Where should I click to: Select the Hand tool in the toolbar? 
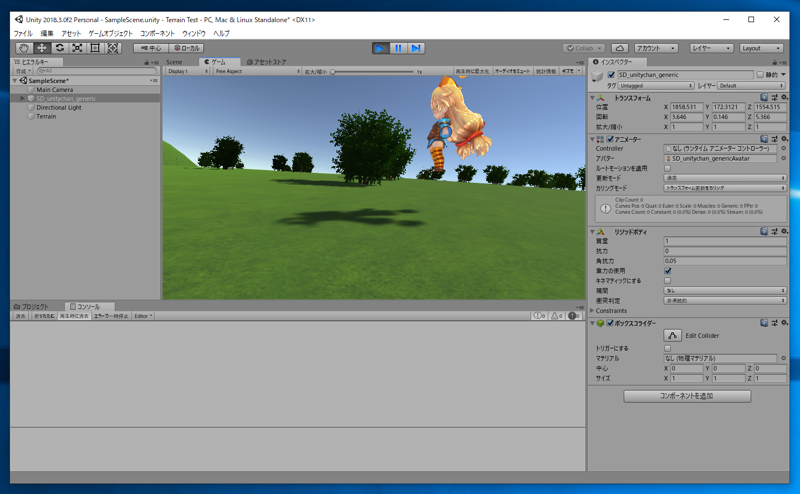[x=24, y=48]
